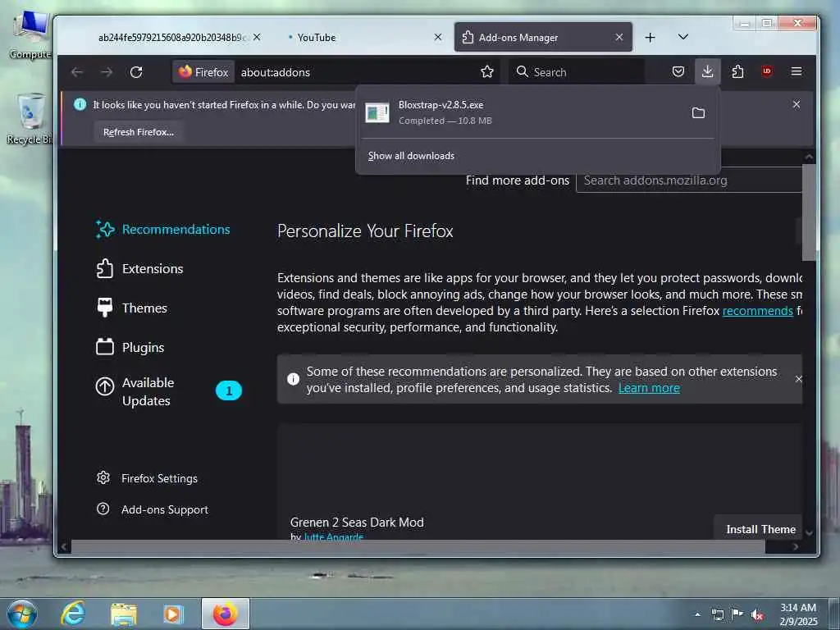The width and height of the screenshot is (840, 630).
Task: Click the muted volume tray icon
Action: tap(757, 614)
